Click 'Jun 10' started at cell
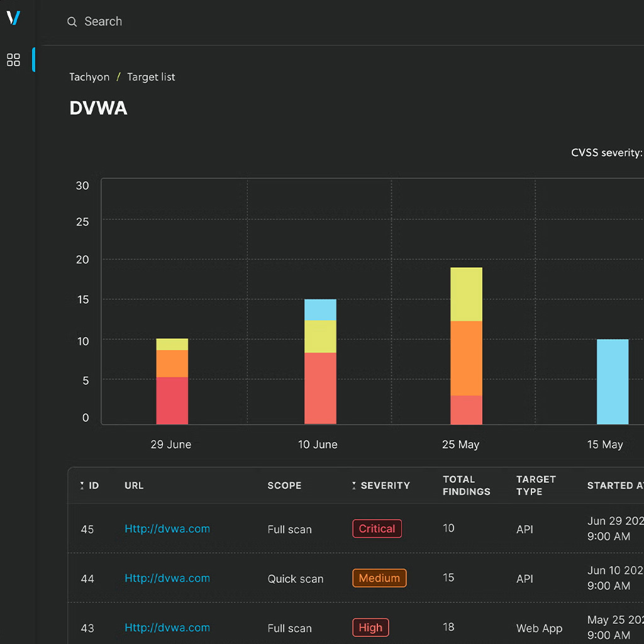Viewport: 644px width, 644px height. click(615, 579)
